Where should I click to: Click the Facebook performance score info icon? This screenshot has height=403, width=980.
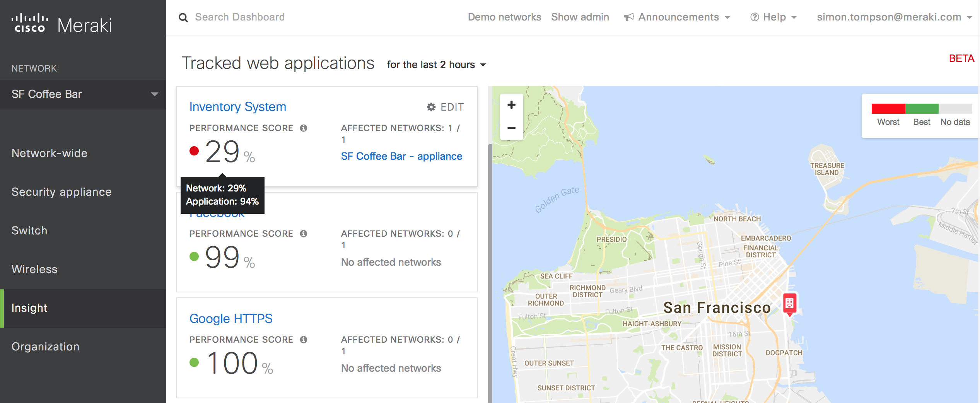tap(304, 234)
